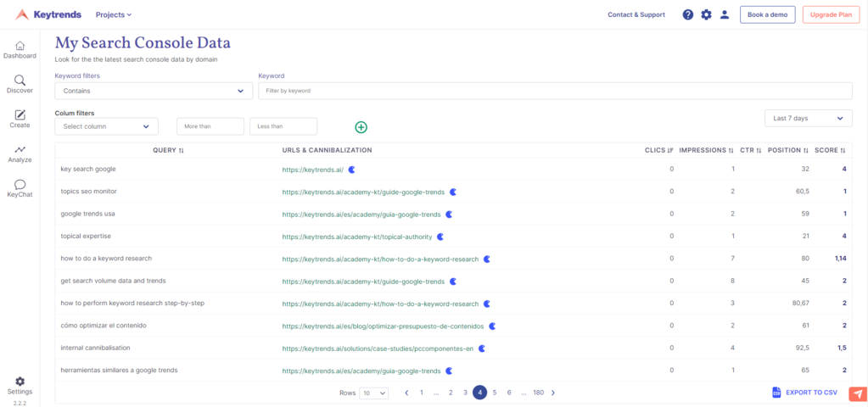The height and width of the screenshot is (407, 868).
Task: Click the Keytrends logo
Action: (x=48, y=14)
